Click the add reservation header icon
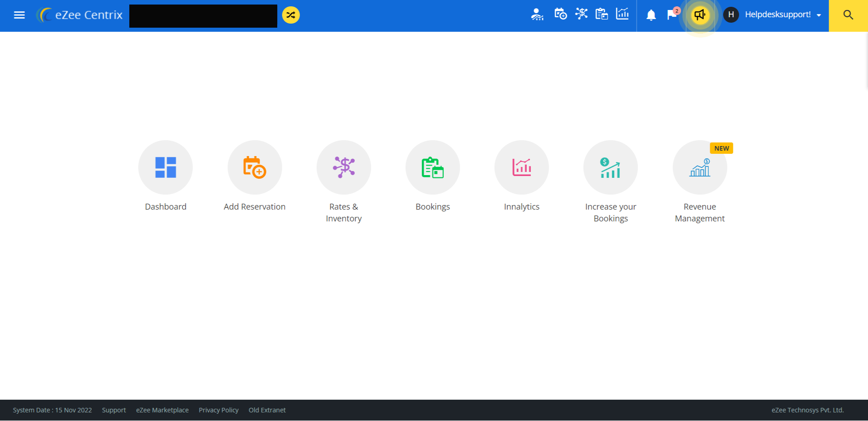This screenshot has height=421, width=868. pos(560,14)
